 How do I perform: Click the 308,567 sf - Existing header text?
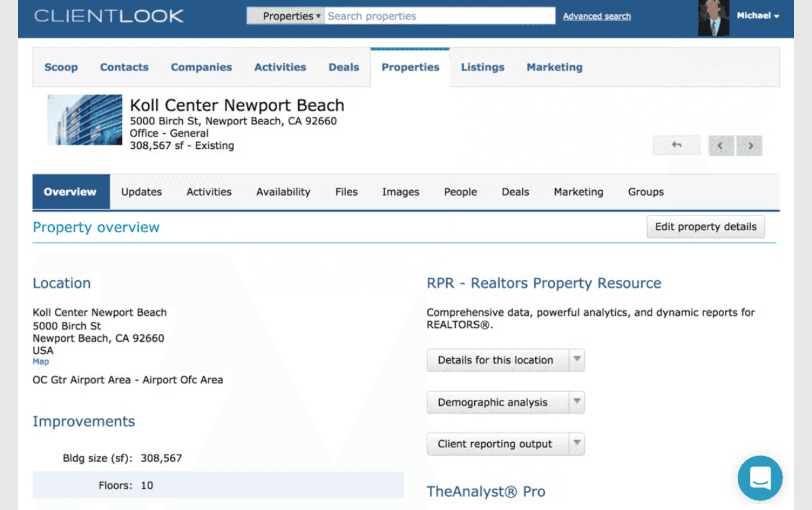[x=182, y=146]
